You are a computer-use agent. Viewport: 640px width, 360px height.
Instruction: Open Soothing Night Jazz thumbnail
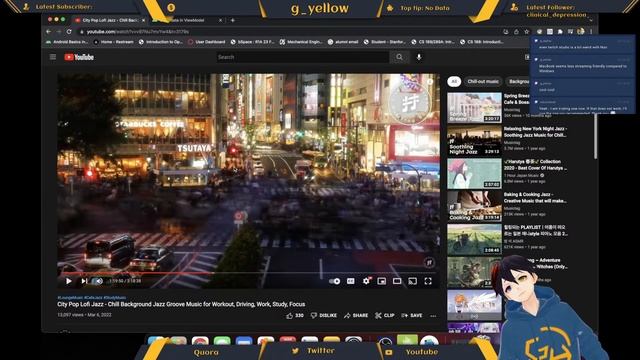click(474, 140)
